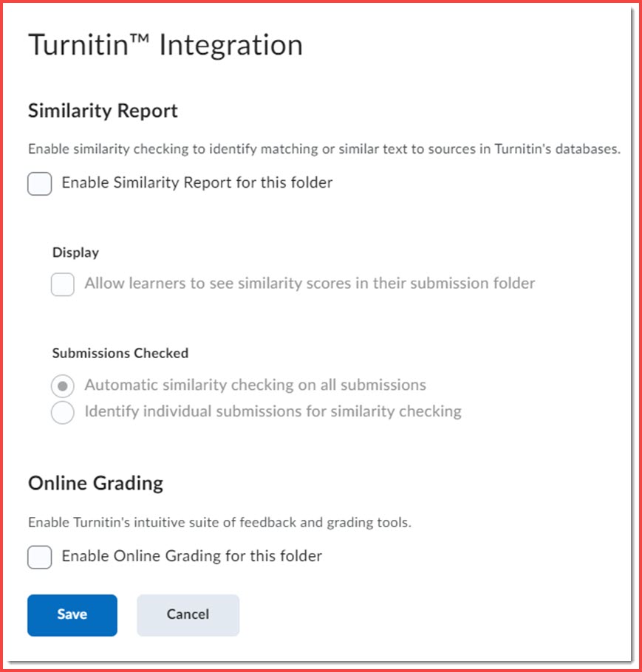The width and height of the screenshot is (642, 672).
Task: Click the 'Enable Similarity Report for this folder' label text
Action: pos(197,182)
